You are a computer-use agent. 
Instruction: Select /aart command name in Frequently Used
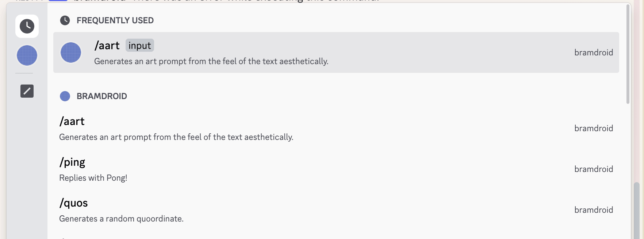107,46
